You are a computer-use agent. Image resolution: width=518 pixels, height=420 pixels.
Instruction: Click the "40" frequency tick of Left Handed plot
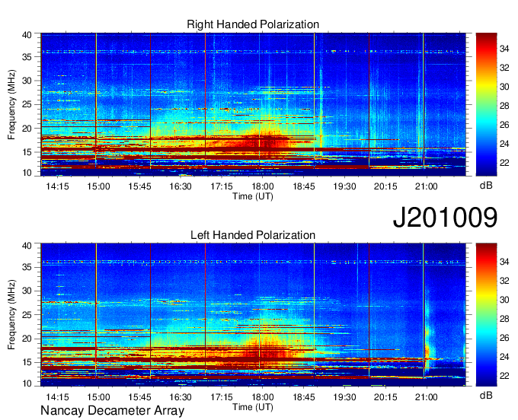(x=27, y=246)
